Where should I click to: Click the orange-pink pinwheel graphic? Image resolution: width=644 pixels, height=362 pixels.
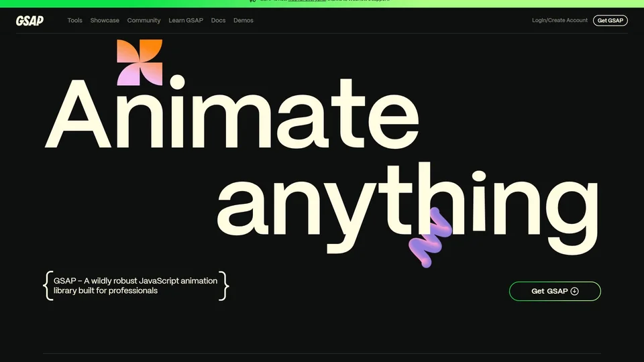click(x=140, y=62)
